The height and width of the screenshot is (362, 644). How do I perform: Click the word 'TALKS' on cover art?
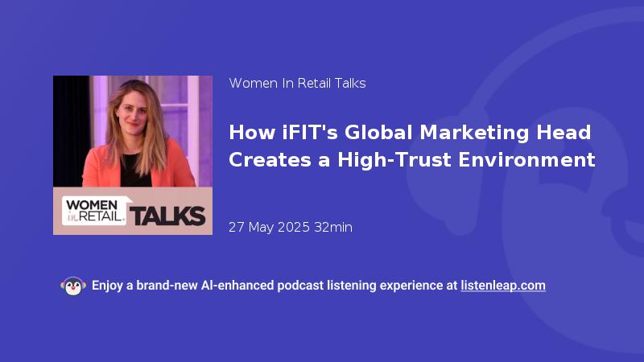pos(167,216)
